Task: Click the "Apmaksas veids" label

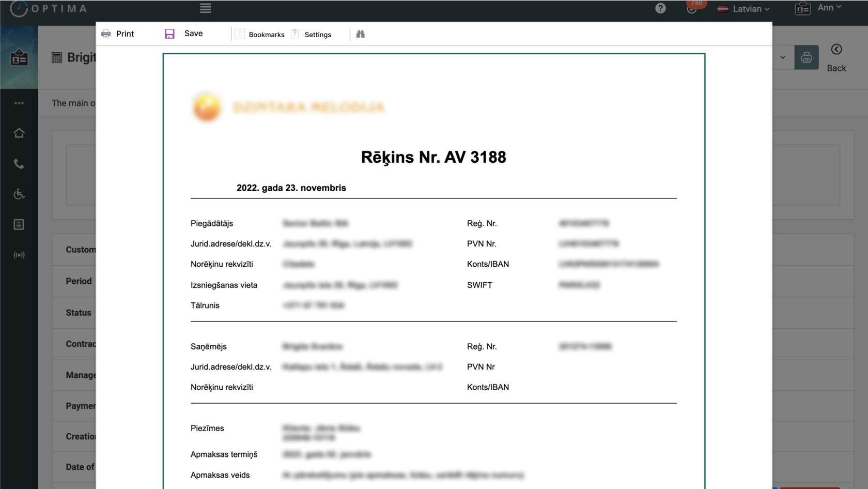Action: 220,475
